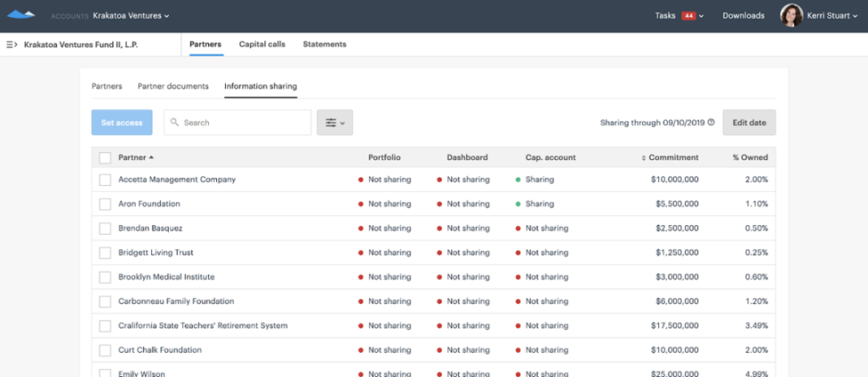Screen dimensions: 868x377
Task: Click the green Sharing status dot for Aron Foundation
Action: click(518, 204)
